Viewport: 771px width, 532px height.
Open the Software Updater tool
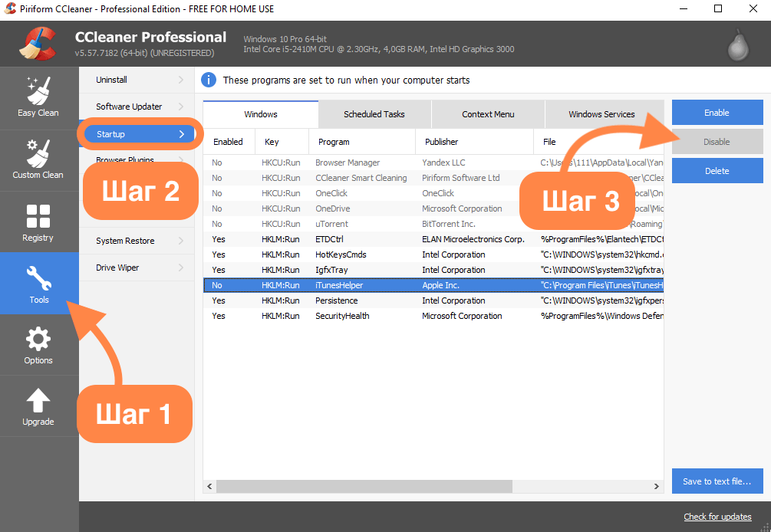tap(137, 107)
